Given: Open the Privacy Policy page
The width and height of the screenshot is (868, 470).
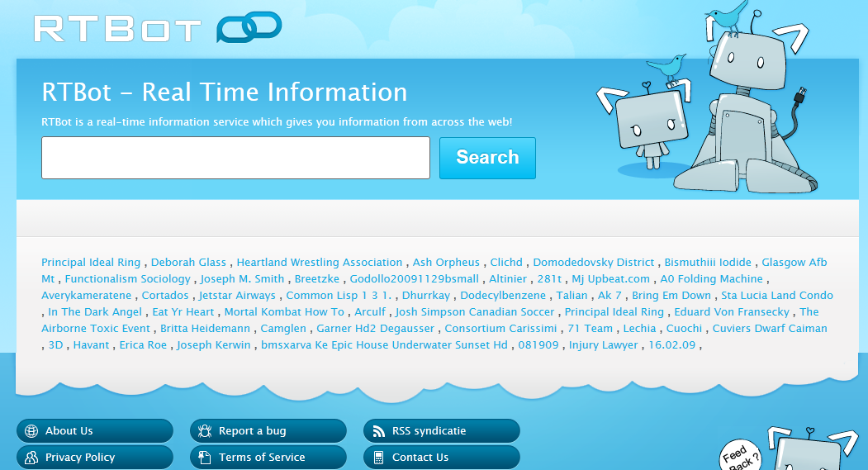Looking at the screenshot, I should [x=95, y=458].
